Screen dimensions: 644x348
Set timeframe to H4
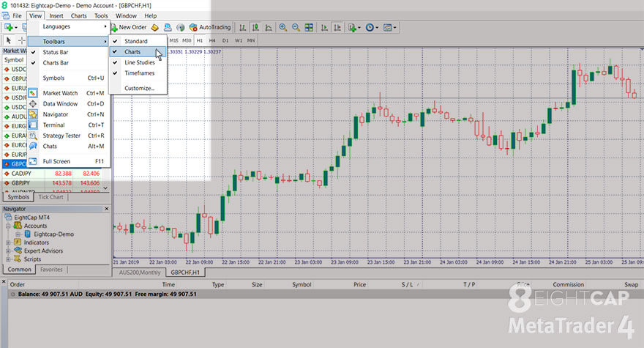tap(212, 40)
